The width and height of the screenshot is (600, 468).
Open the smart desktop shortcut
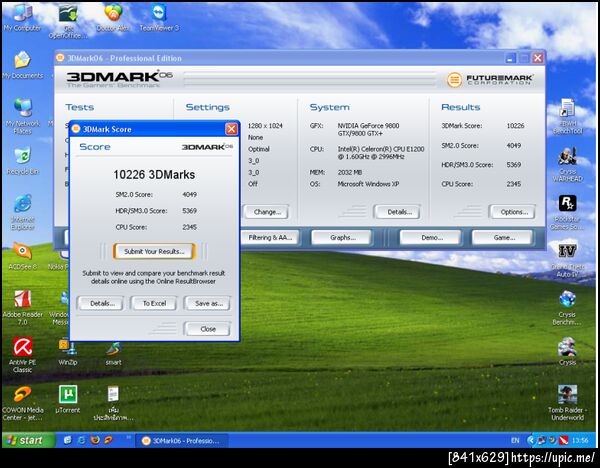(114, 354)
